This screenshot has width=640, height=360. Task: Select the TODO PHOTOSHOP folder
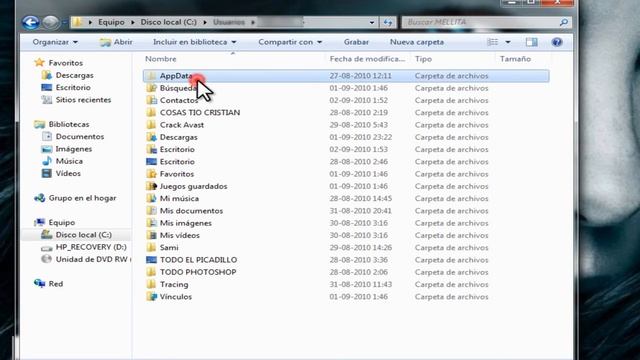(198, 272)
